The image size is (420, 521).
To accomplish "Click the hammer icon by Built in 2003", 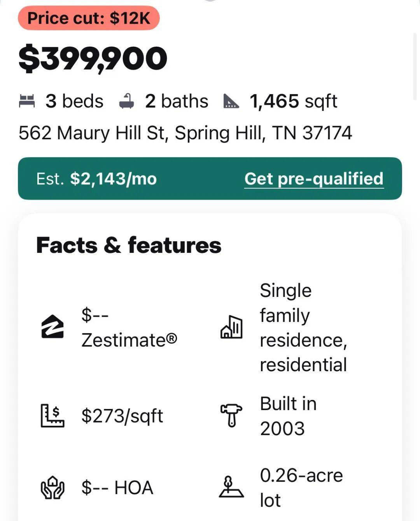I will (231, 416).
